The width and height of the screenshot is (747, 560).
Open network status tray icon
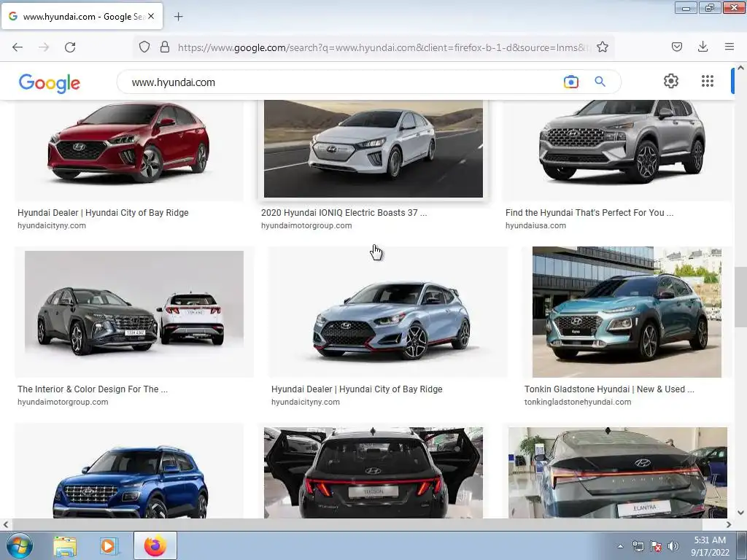pyautogui.click(x=638, y=546)
